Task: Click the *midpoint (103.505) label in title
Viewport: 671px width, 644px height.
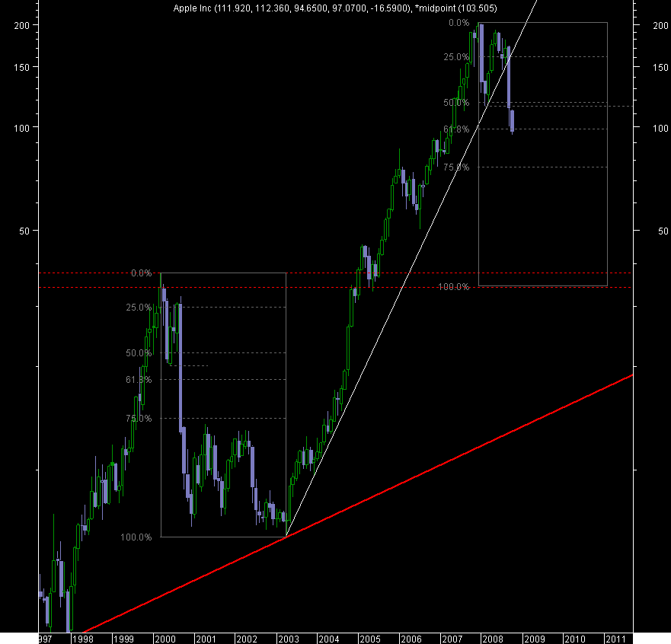Action: 455,8
